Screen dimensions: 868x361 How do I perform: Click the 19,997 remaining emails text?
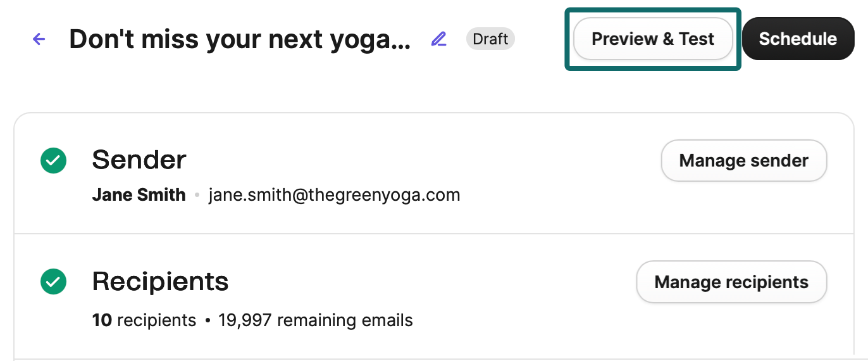click(315, 320)
